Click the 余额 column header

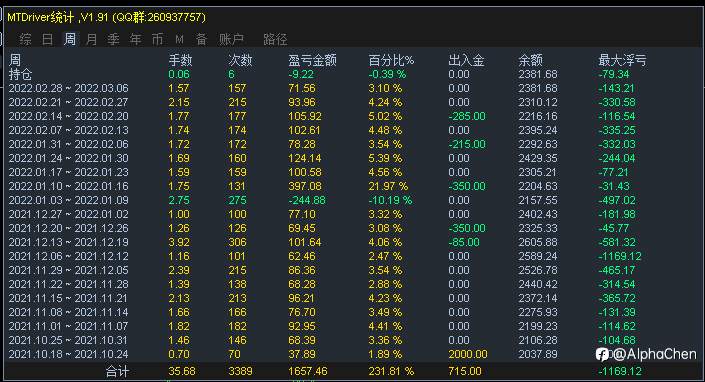point(530,60)
